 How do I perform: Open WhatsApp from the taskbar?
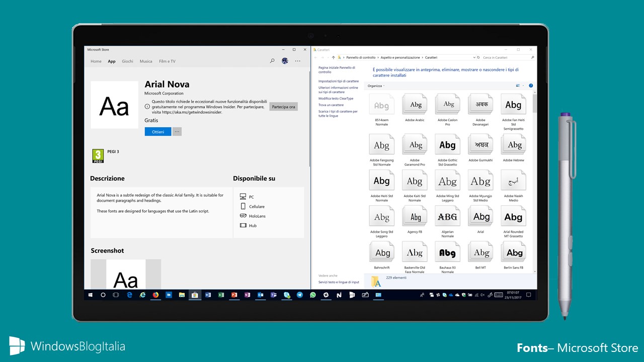tap(313, 295)
